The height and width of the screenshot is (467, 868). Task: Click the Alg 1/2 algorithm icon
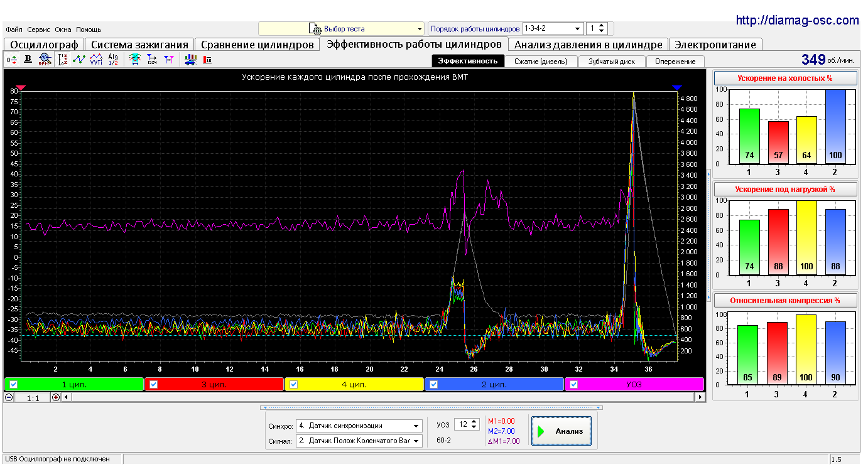tap(113, 60)
